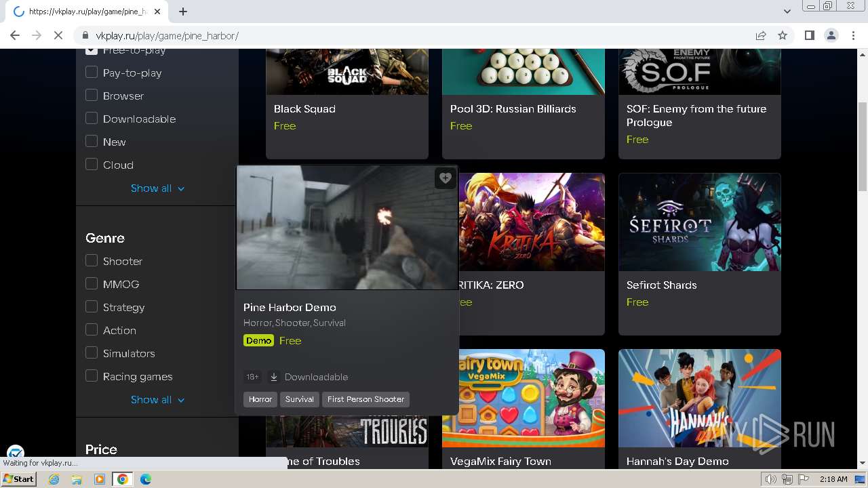Check the Browser filter
The width and height of the screenshot is (868, 488).
[92, 96]
